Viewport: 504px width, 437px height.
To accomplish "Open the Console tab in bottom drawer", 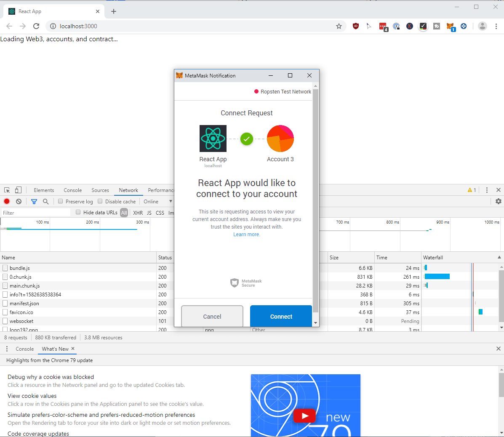I will tap(25, 349).
